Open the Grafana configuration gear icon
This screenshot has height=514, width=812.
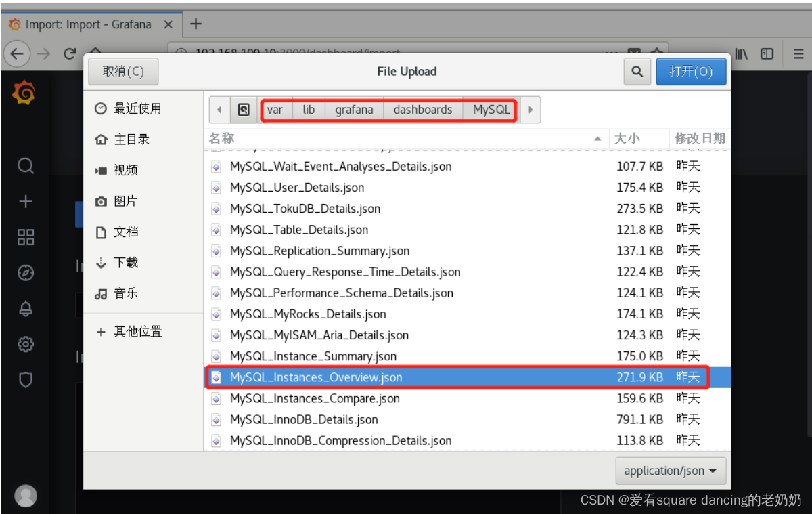point(26,344)
